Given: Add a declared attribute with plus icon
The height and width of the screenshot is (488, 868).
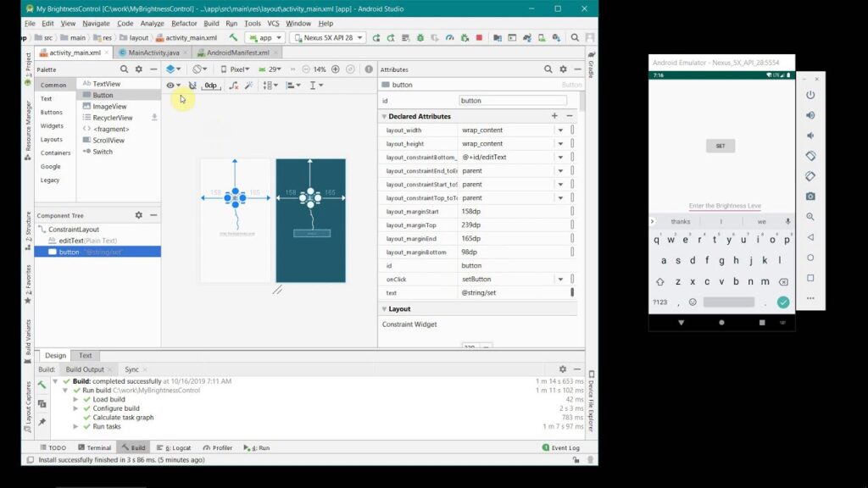Looking at the screenshot, I should 554,115.
